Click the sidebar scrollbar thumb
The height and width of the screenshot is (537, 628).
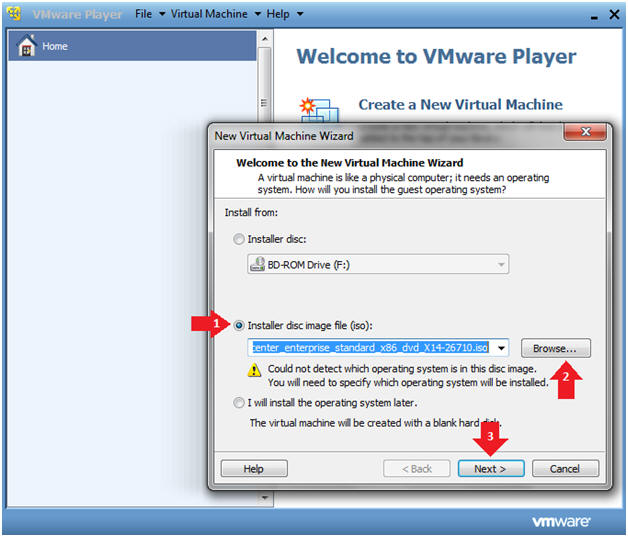[x=264, y=86]
